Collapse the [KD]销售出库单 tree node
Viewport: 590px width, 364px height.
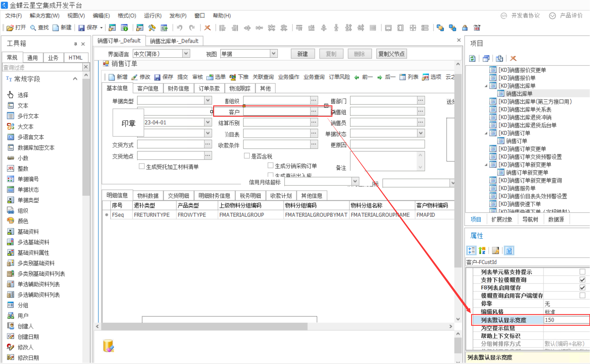coord(486,86)
